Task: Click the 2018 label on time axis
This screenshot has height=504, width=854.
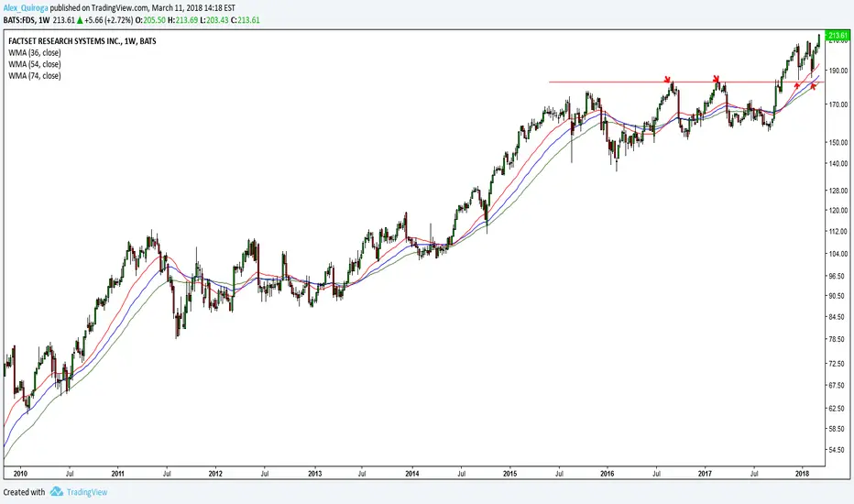Action: tap(802, 474)
